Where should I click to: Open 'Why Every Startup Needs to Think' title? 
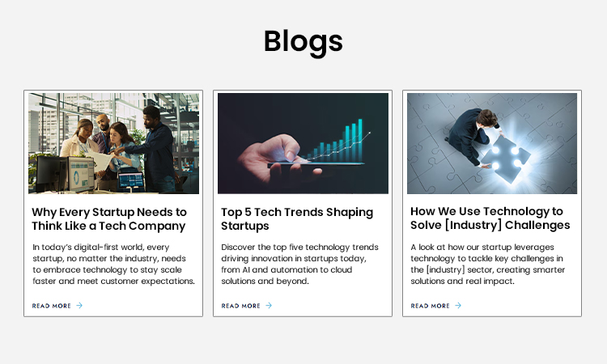tap(109, 218)
